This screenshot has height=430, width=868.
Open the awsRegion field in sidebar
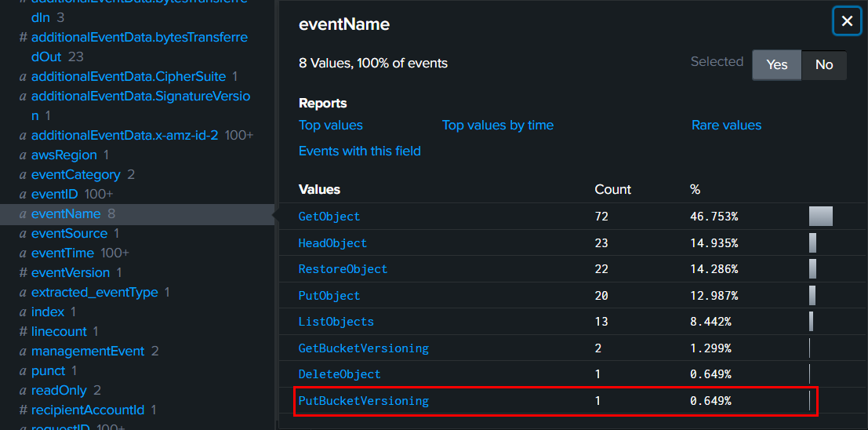[x=64, y=155]
